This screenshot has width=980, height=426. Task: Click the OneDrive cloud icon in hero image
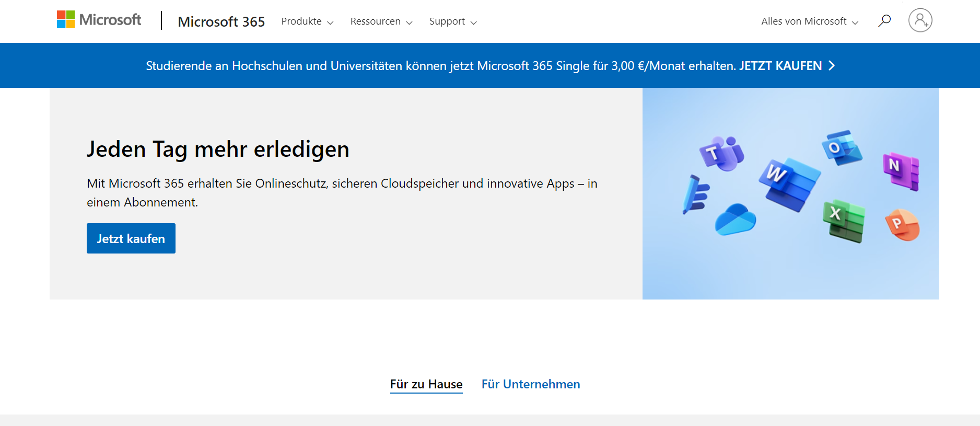736,220
